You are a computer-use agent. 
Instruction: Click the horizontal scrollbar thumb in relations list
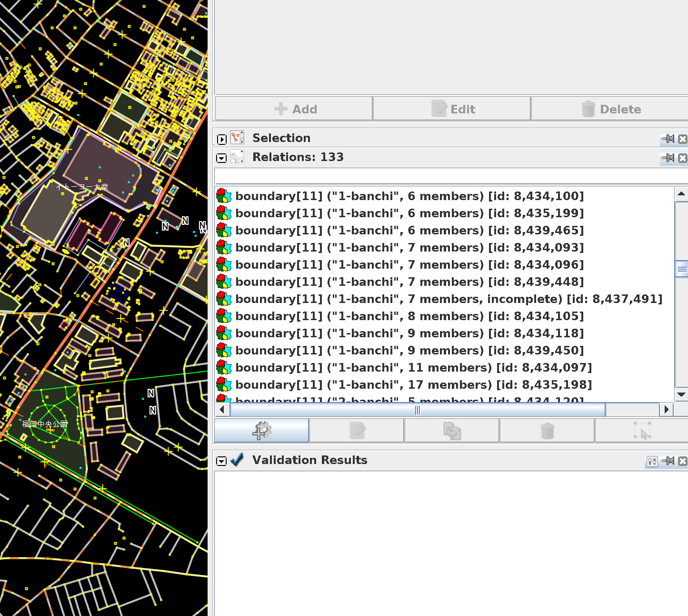[x=417, y=410]
